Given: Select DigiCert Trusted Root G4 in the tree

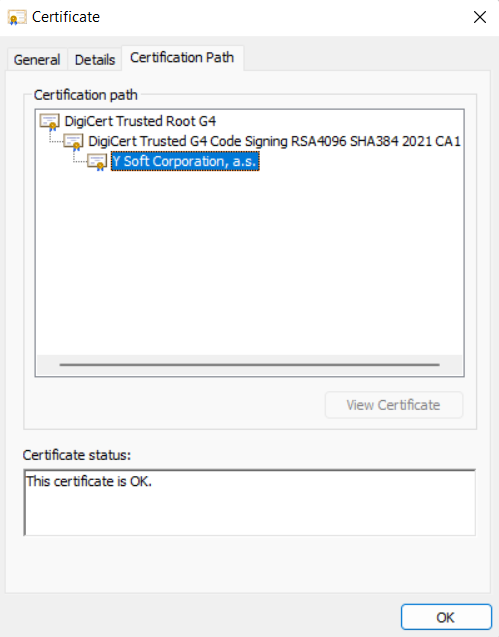Looking at the screenshot, I should pyautogui.click(x=140, y=121).
